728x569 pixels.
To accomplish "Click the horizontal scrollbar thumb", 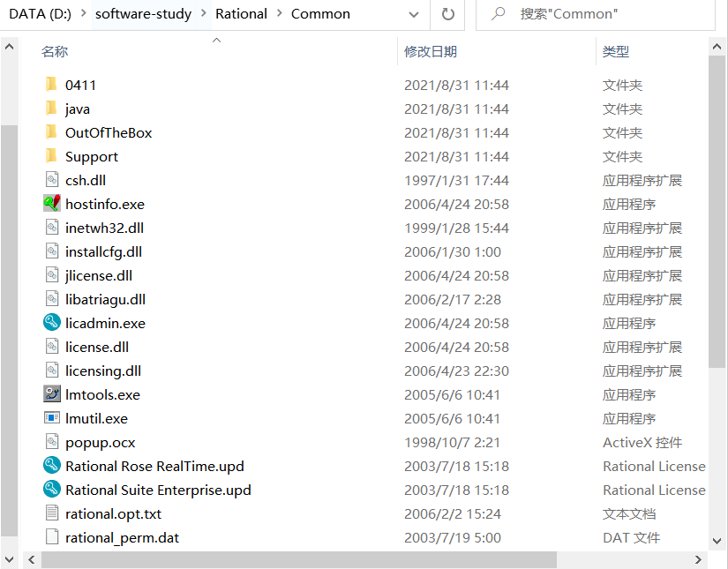I will coord(299,559).
